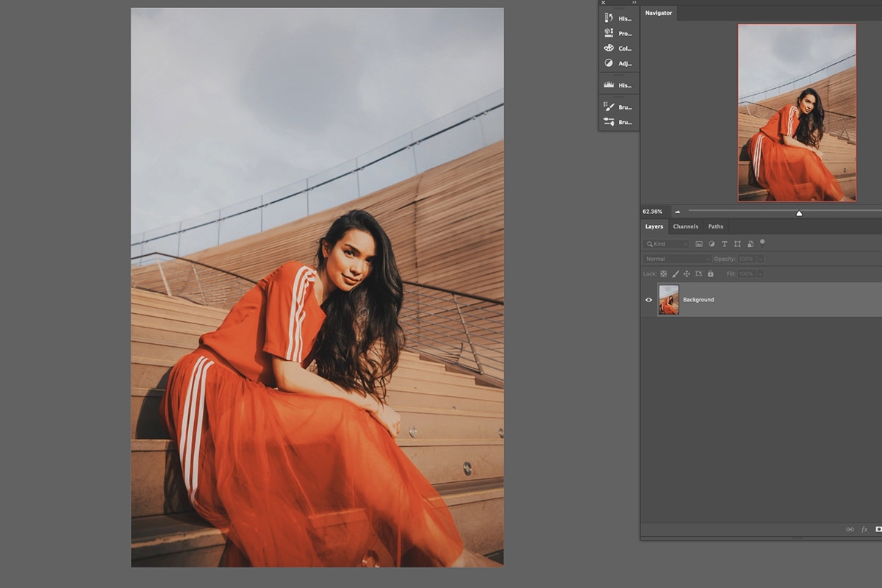Open the Normal blend mode dropdown
The width and height of the screenshot is (882, 588).
(x=676, y=259)
